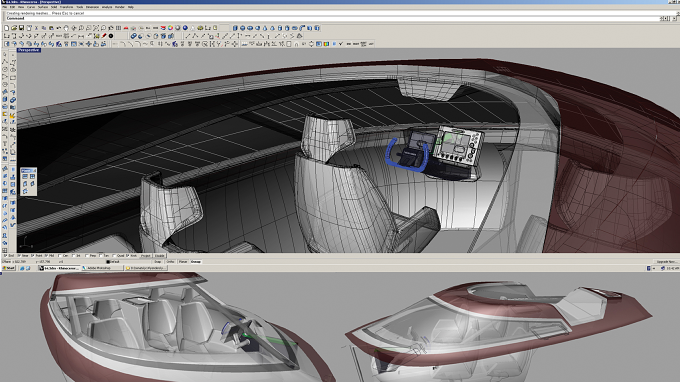Open the Curve menu
The image size is (680, 382).
[x=31, y=7]
